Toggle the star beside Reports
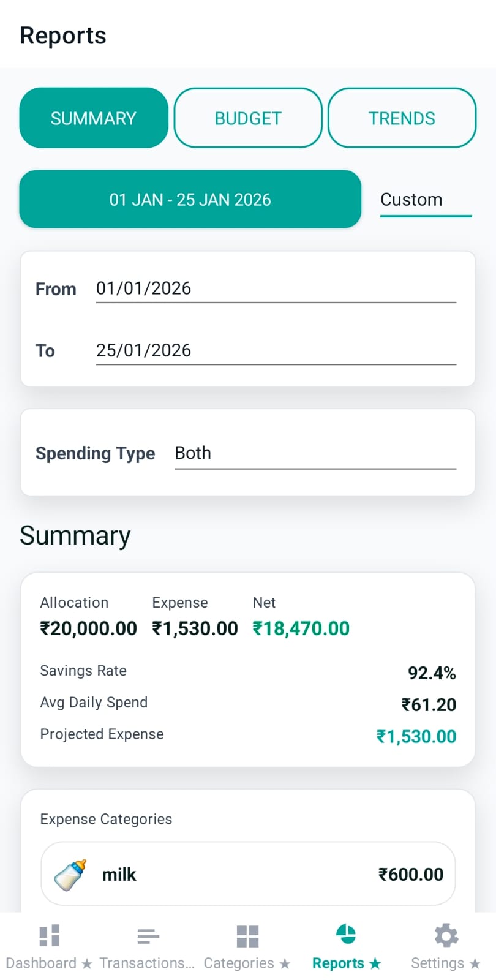496x980 pixels. [376, 963]
